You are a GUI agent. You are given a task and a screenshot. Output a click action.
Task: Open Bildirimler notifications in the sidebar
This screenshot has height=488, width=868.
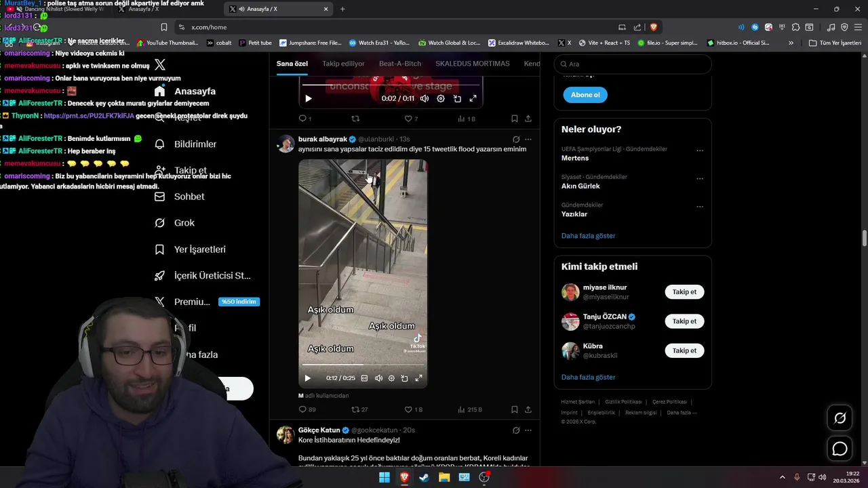tap(185, 144)
